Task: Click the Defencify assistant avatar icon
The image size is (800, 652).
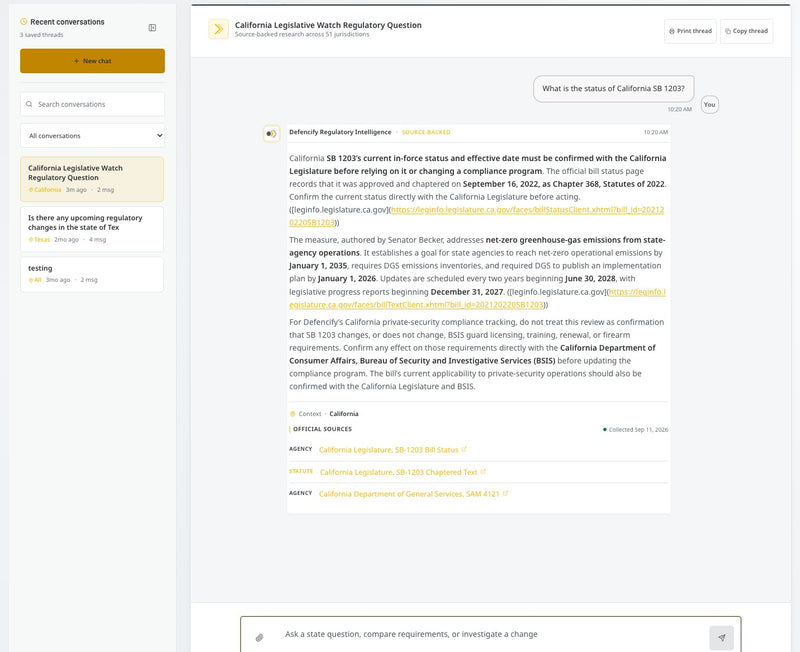Action: tap(271, 134)
